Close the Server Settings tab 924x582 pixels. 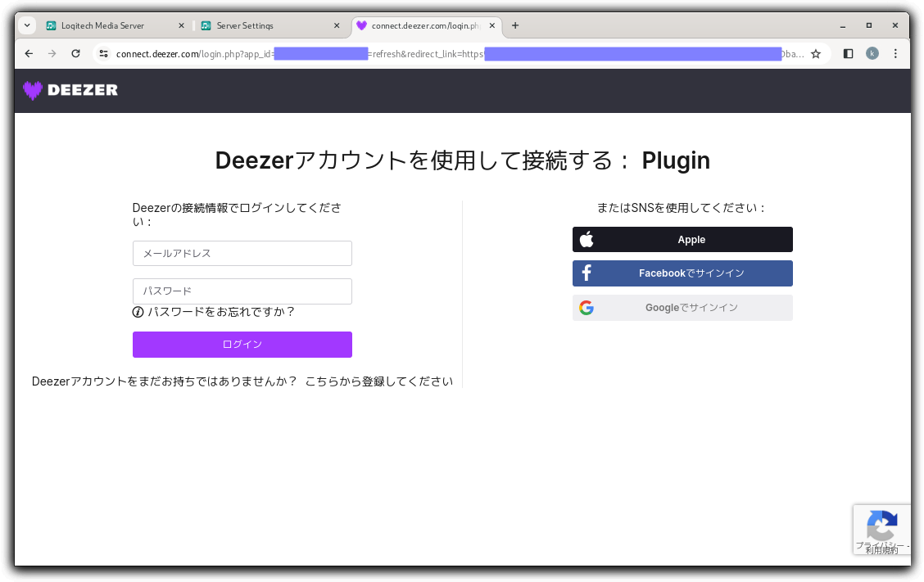337,25
